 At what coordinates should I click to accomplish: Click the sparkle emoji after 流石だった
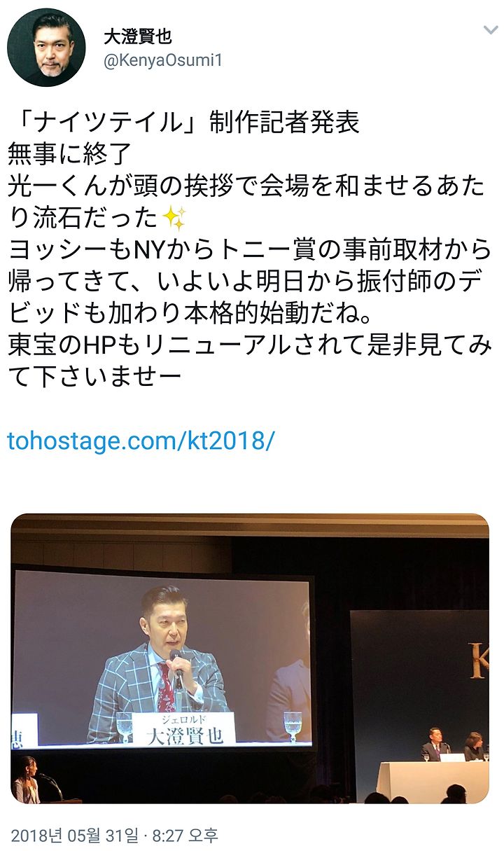174,218
